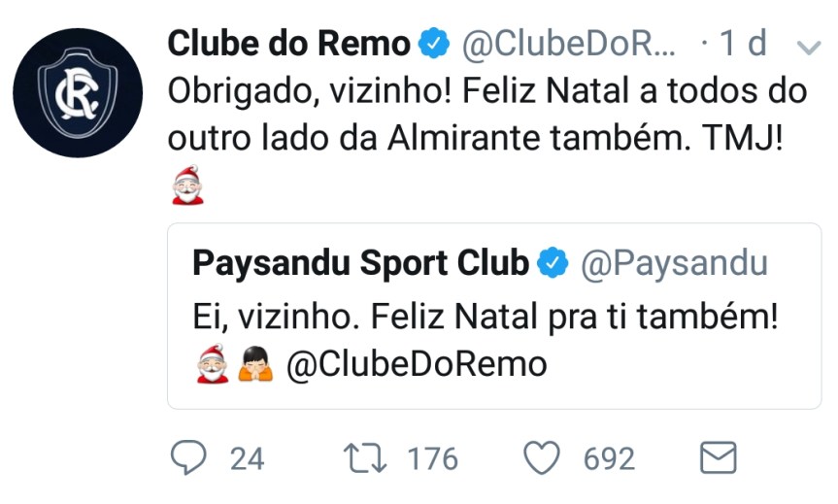View the 692 likes count
Screen dimensions: 838x504
click(609, 458)
